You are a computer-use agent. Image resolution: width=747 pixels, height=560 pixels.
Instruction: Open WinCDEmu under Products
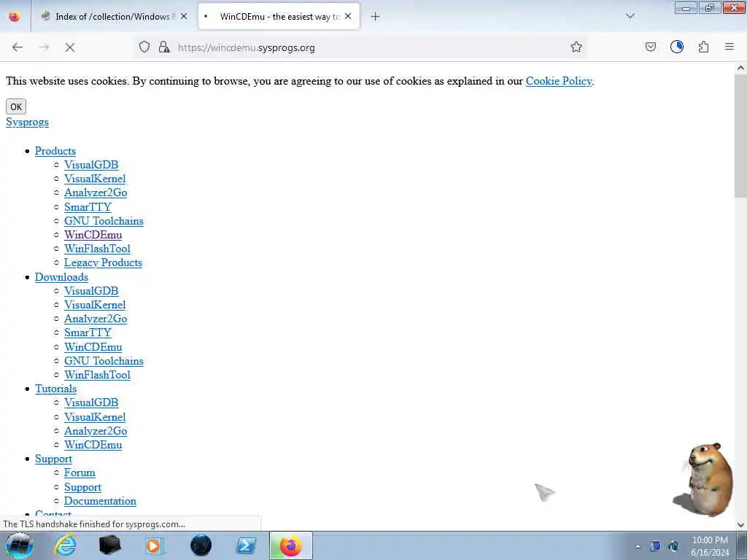(x=93, y=235)
